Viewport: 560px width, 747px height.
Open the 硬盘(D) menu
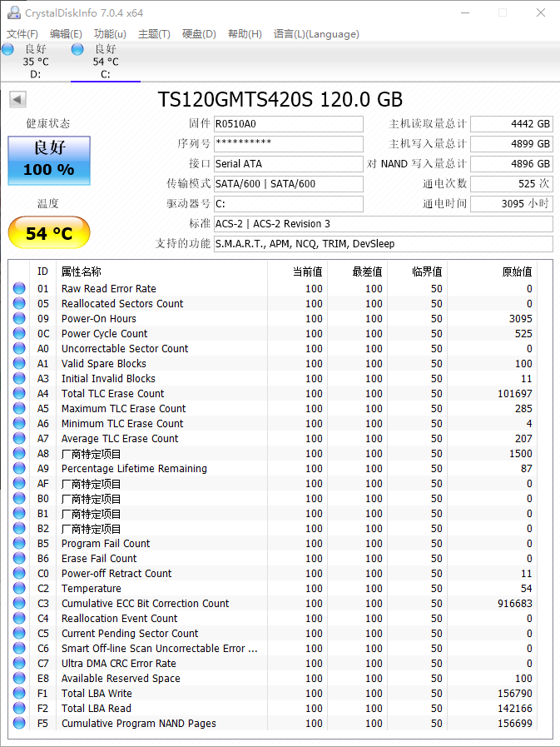coord(199,34)
